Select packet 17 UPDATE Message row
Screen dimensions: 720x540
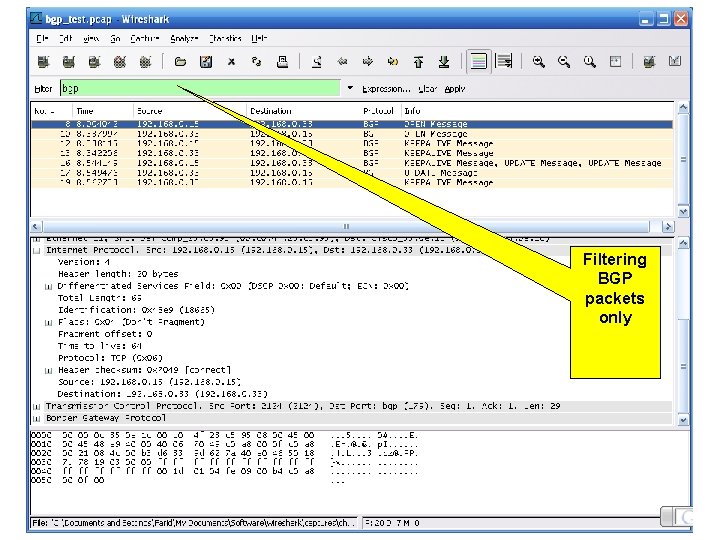pos(352,173)
